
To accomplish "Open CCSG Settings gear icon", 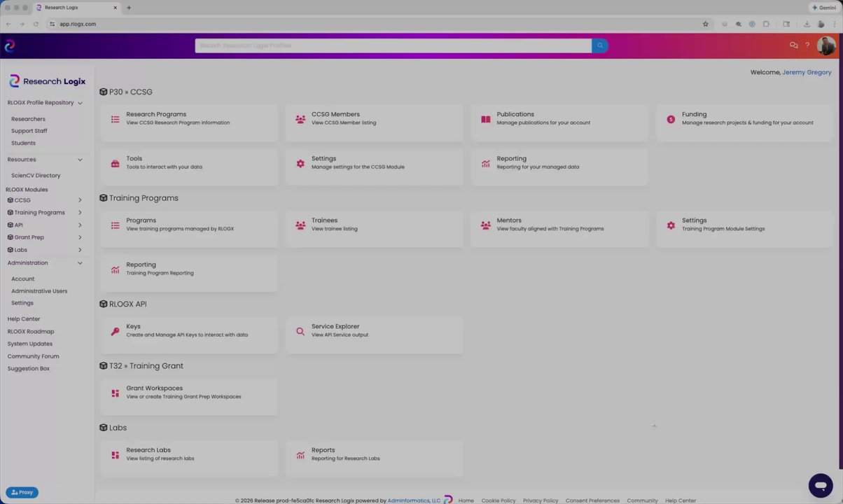I will tap(300, 164).
